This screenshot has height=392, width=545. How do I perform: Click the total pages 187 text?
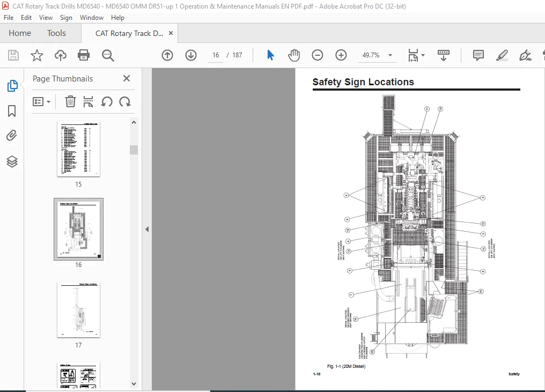(x=237, y=55)
